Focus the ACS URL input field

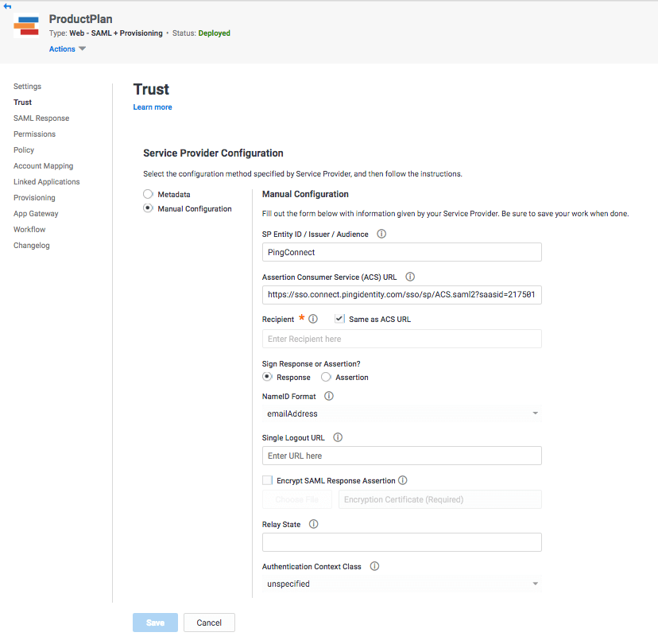[x=401, y=295]
